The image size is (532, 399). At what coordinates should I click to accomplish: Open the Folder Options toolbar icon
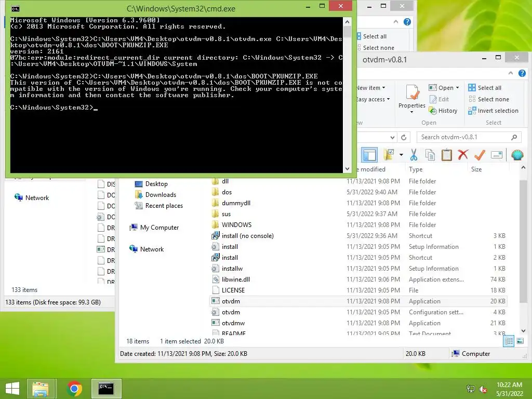pos(389,155)
